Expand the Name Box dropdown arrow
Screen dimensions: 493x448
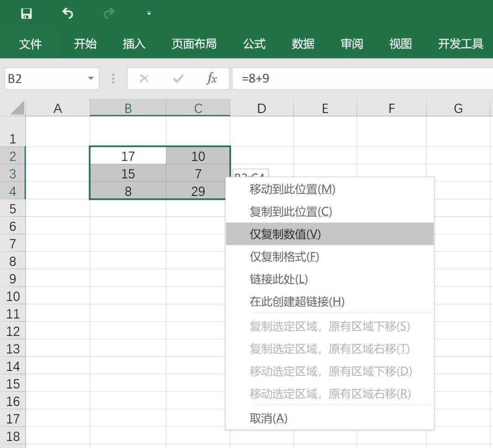coord(90,78)
